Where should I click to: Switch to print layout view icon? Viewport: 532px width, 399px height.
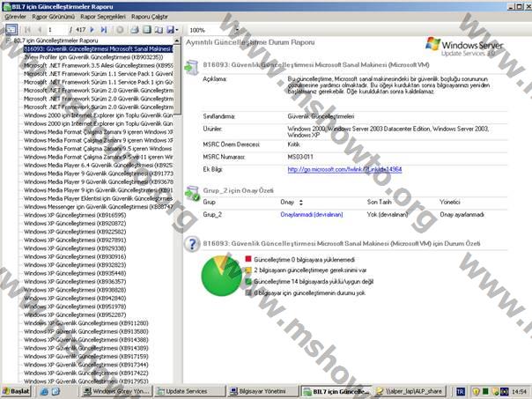pos(146,30)
